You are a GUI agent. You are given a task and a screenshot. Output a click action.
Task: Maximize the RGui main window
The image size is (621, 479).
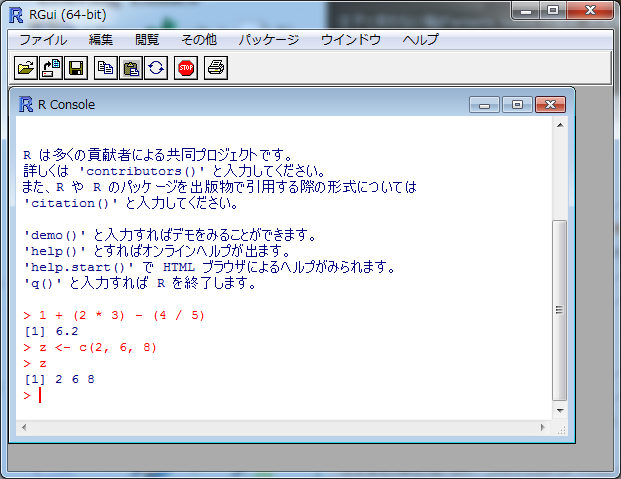[553, 11]
